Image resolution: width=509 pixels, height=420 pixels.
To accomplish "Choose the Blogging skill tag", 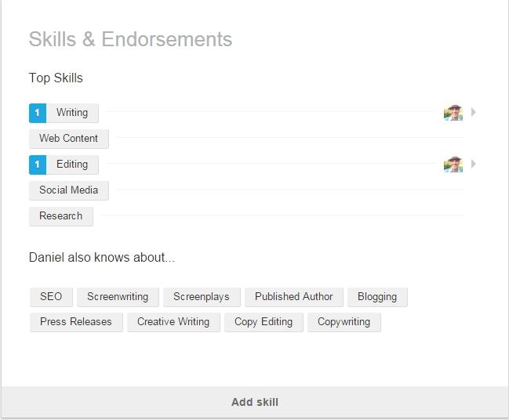I will click(x=377, y=297).
